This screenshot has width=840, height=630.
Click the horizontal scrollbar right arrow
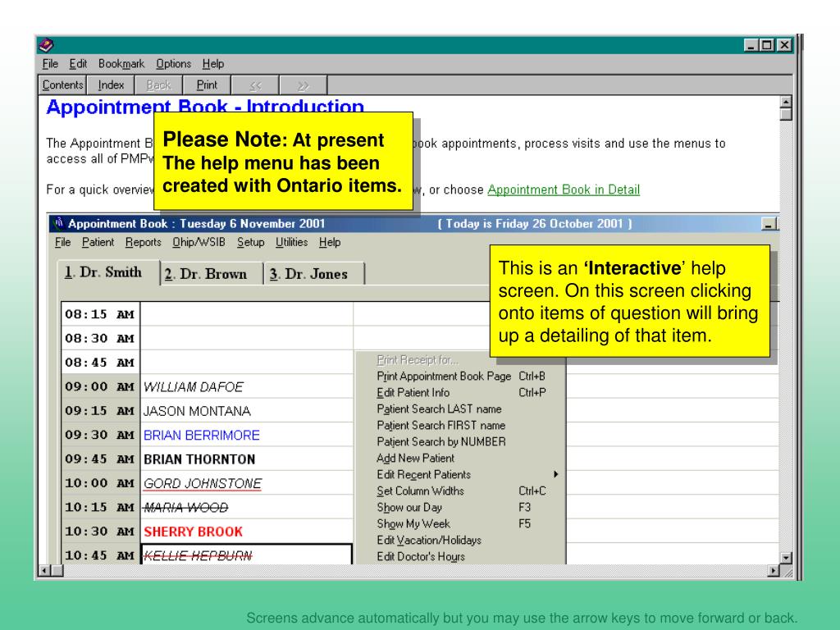[773, 571]
